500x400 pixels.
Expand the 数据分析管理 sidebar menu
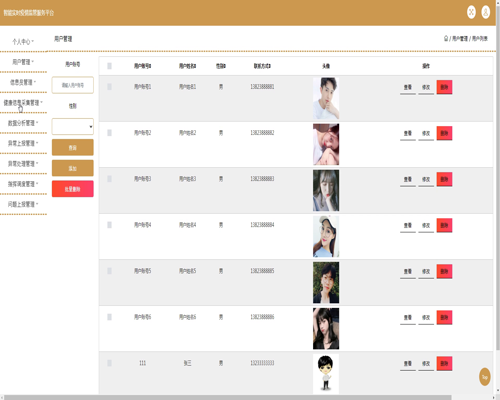[23, 123]
